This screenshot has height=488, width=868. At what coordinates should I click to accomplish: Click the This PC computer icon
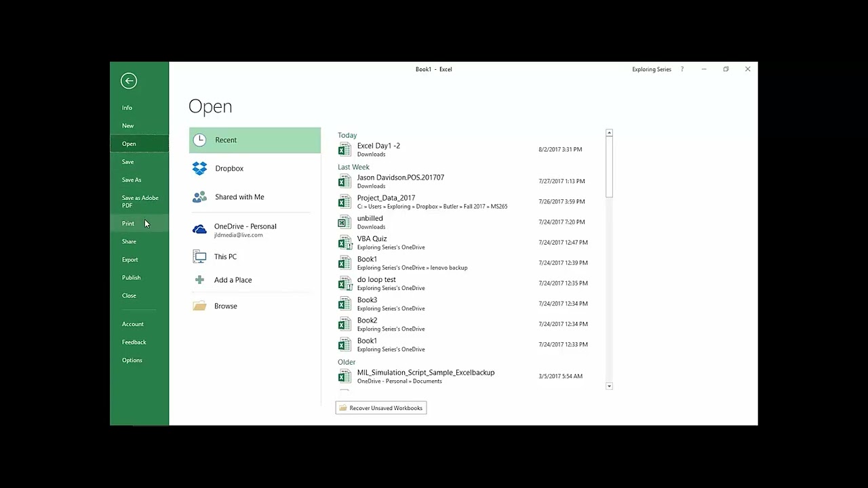click(199, 257)
